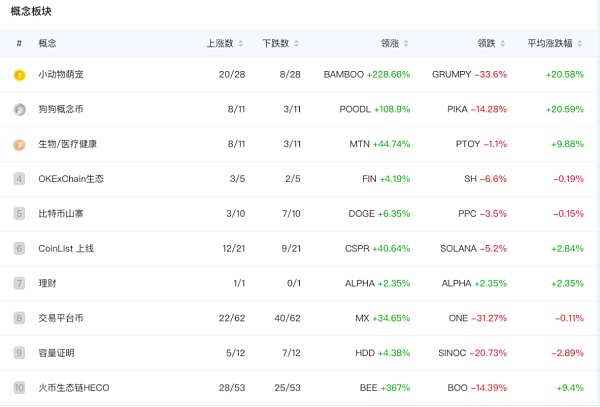Screen dimensions: 600x407
Task: Sort by 平均涨跌幅 column
Action: click(549, 44)
